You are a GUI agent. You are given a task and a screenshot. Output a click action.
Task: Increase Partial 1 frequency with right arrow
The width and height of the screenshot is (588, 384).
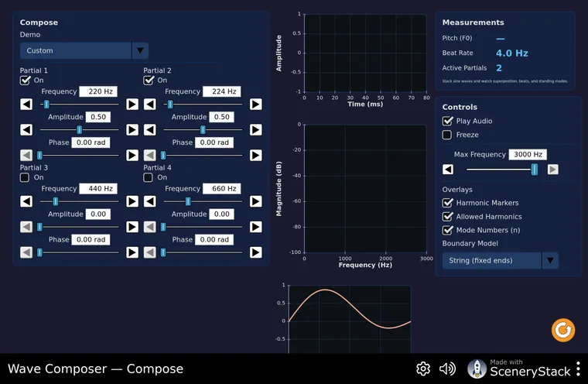pyautogui.click(x=132, y=105)
